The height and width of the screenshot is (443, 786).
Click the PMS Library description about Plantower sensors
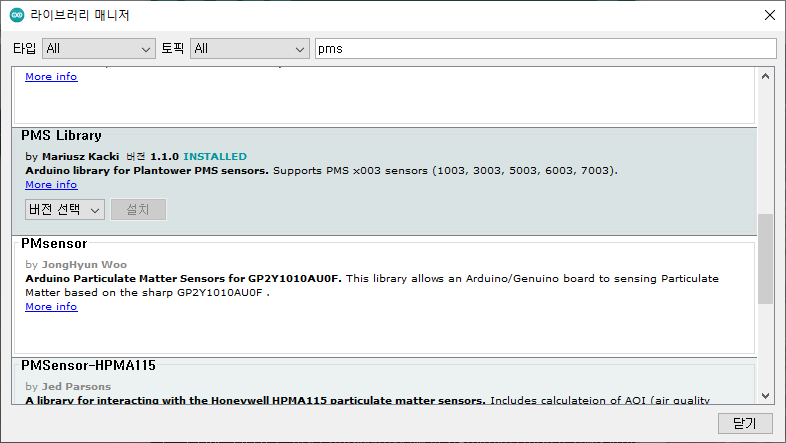pyautogui.click(x=321, y=170)
